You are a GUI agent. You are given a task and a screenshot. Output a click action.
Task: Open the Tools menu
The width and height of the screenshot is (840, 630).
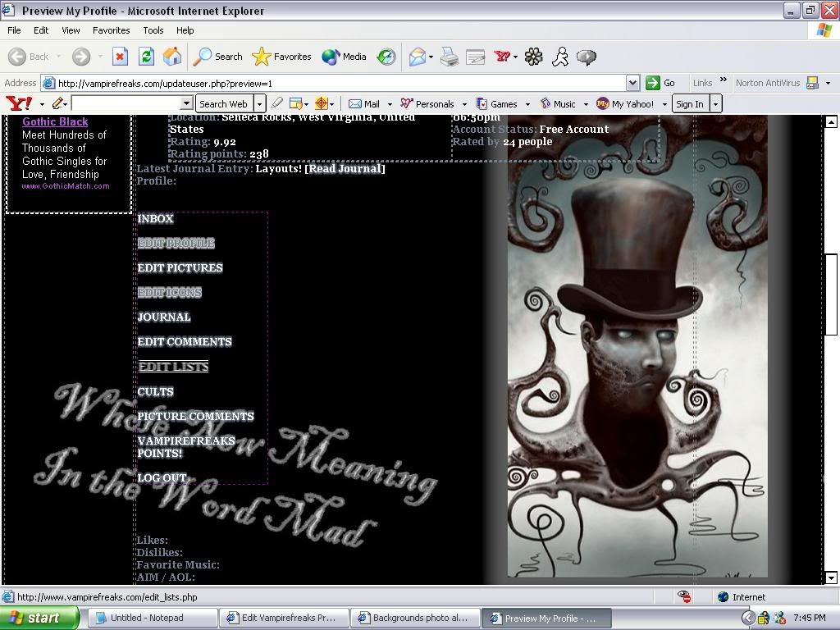[x=153, y=30]
